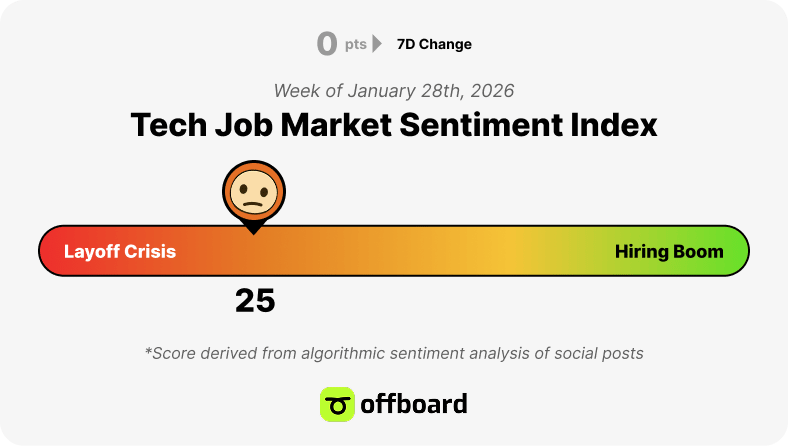
Task: Click the sad face marker pin
Action: [x=254, y=193]
